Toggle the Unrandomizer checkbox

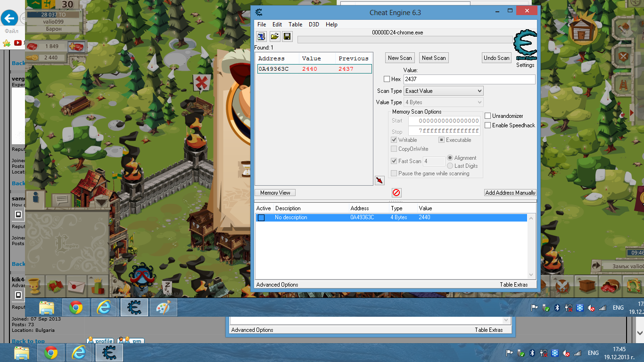tap(488, 115)
